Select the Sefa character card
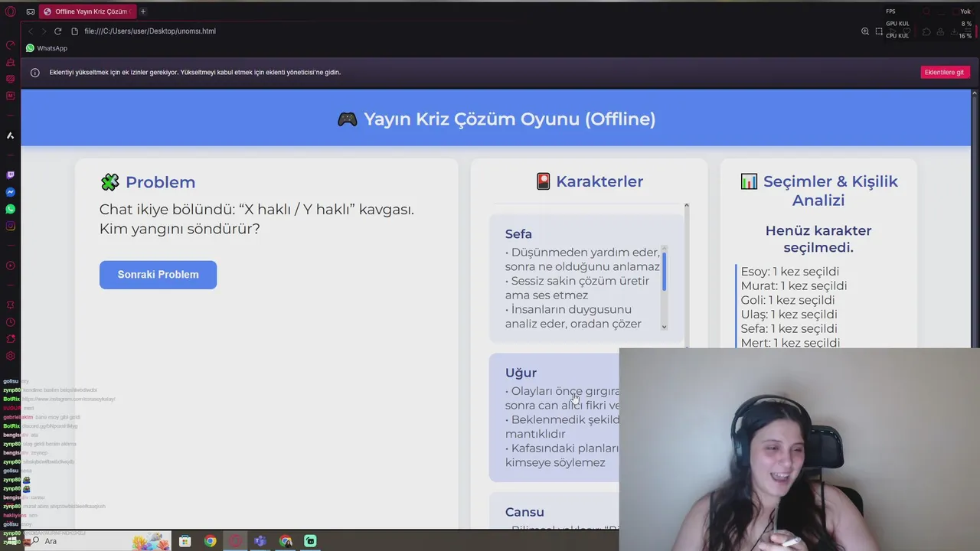The width and height of the screenshot is (980, 551). click(x=586, y=278)
